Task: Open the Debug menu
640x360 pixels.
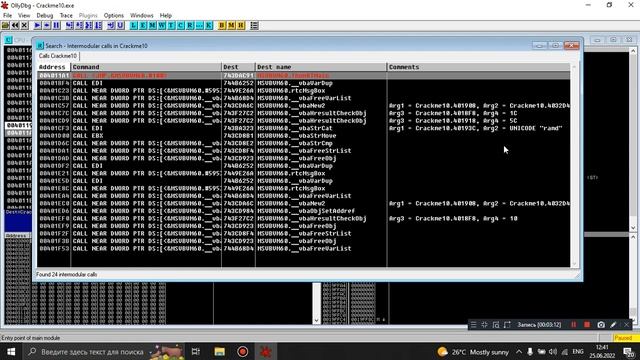Action: [x=44, y=15]
